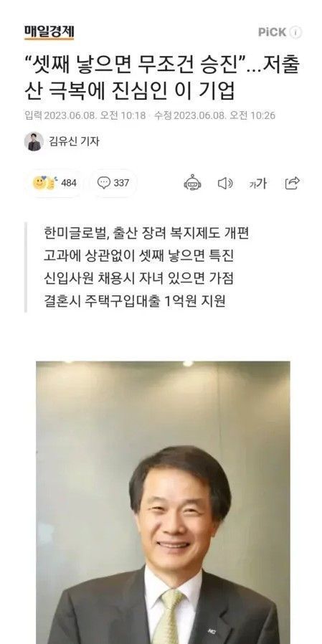
Task: Tap the 수정 2023.06.08 timestamp
Action: 214,115
